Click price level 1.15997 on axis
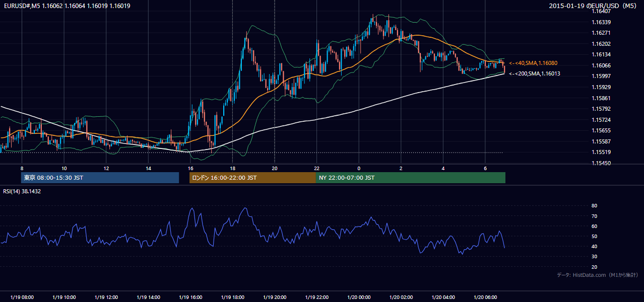 pyautogui.click(x=601, y=76)
